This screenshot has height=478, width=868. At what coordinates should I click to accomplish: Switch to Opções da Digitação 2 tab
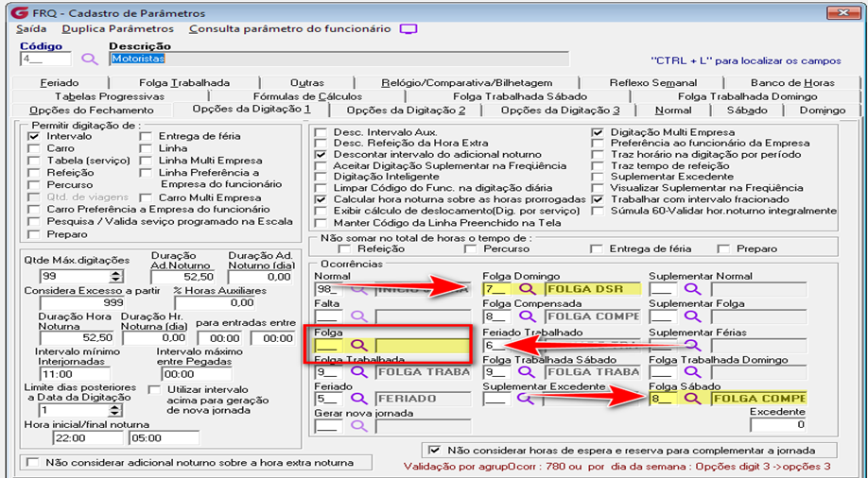(x=406, y=111)
